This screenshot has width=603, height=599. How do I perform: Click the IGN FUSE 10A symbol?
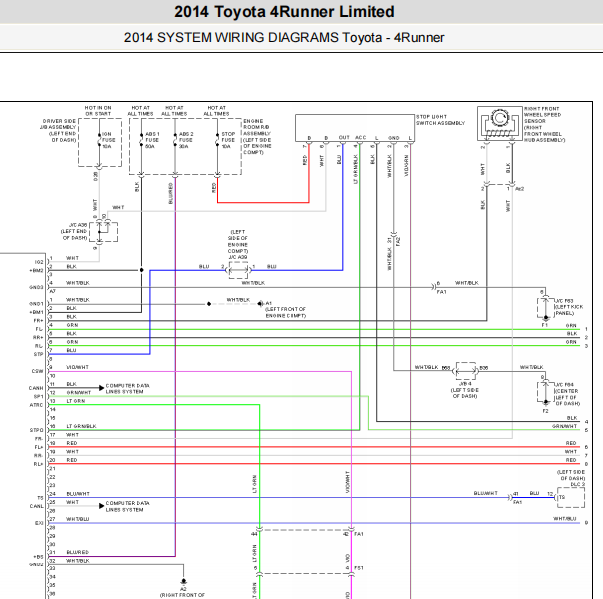99,140
